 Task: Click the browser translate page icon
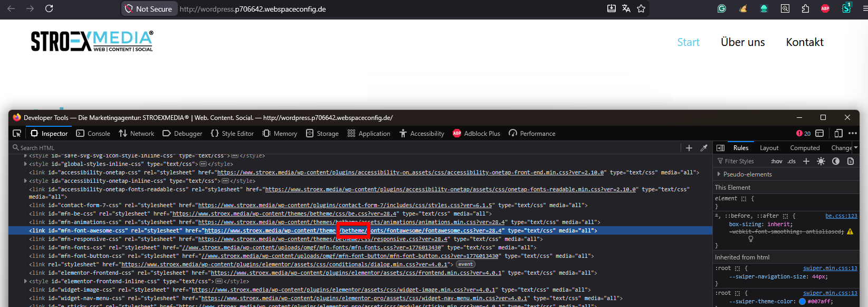coord(626,8)
